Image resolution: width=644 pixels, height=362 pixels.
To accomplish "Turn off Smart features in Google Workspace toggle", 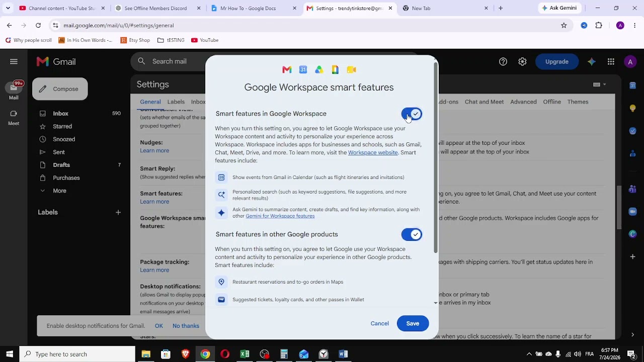I will (412, 114).
